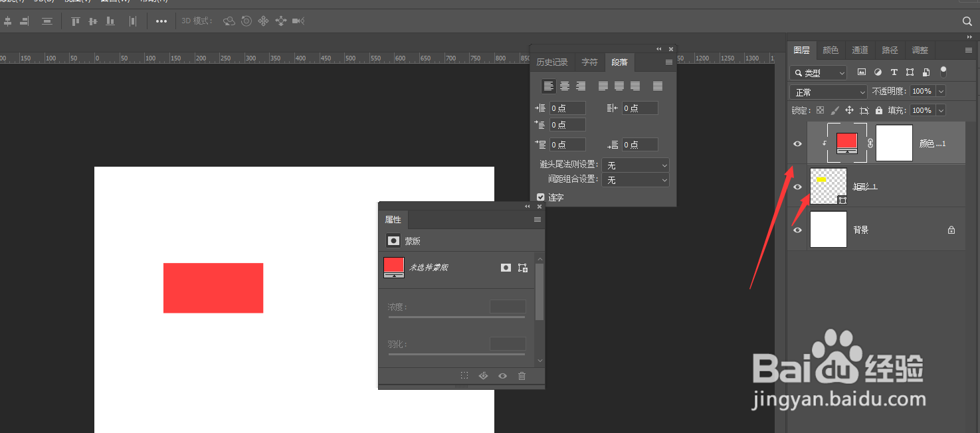The width and height of the screenshot is (980, 433).
Task: Hide the 背景 layer via eye icon
Action: (x=798, y=230)
